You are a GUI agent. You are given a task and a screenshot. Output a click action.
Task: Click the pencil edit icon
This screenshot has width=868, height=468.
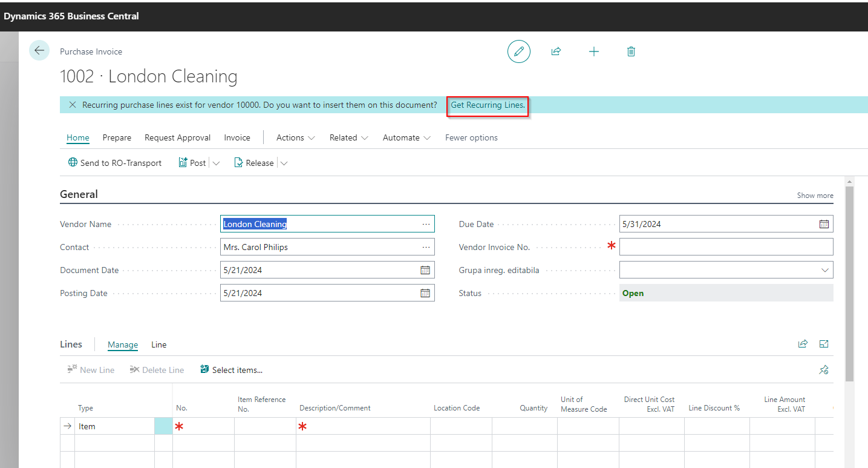tap(518, 51)
